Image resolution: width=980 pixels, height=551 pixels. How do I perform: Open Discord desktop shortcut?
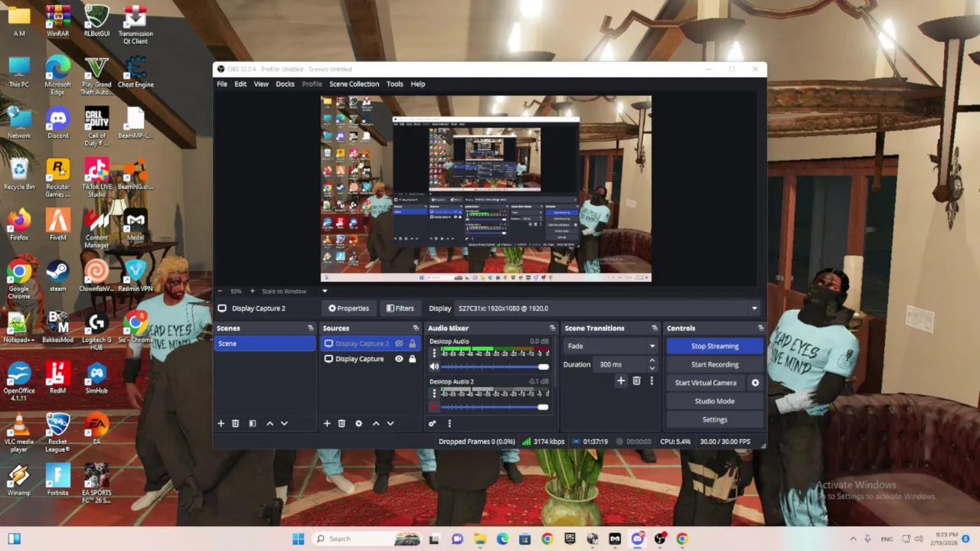[x=57, y=124]
